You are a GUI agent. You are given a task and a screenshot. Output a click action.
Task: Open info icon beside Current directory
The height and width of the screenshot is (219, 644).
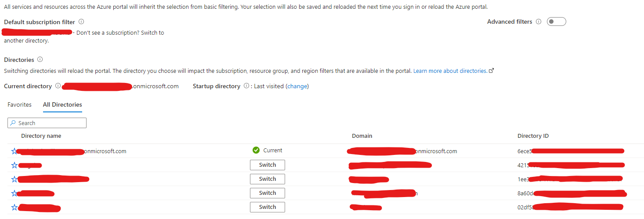click(x=58, y=86)
